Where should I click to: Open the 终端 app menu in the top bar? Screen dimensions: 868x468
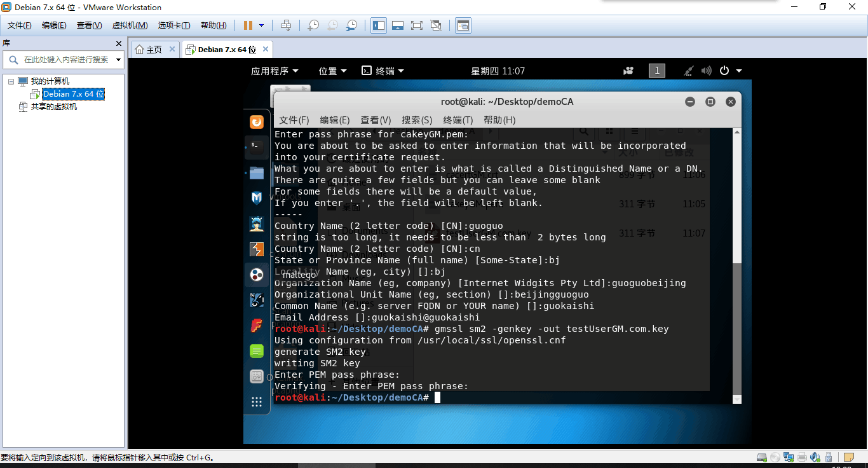click(383, 71)
